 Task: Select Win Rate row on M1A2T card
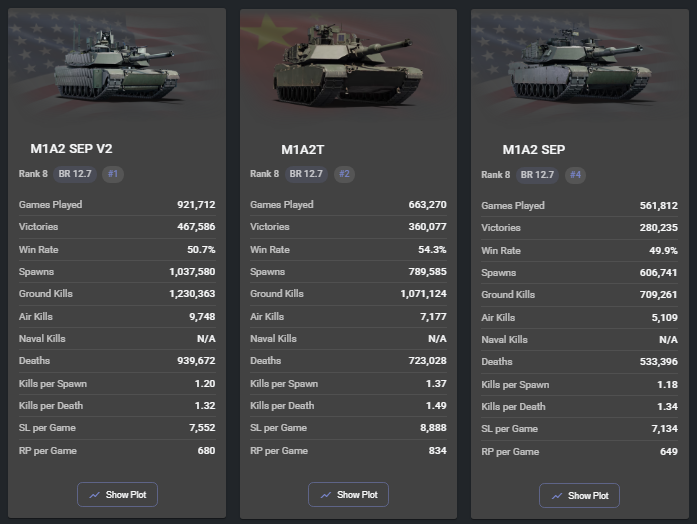click(x=348, y=249)
